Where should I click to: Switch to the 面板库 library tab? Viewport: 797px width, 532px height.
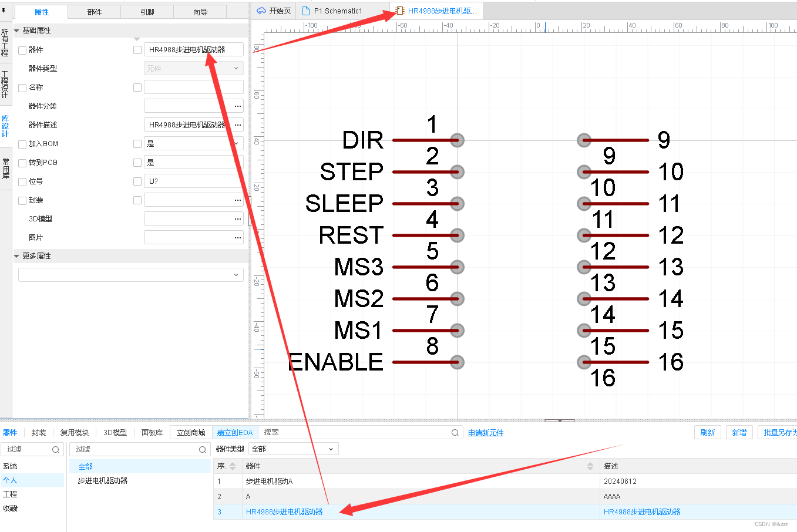pos(152,433)
